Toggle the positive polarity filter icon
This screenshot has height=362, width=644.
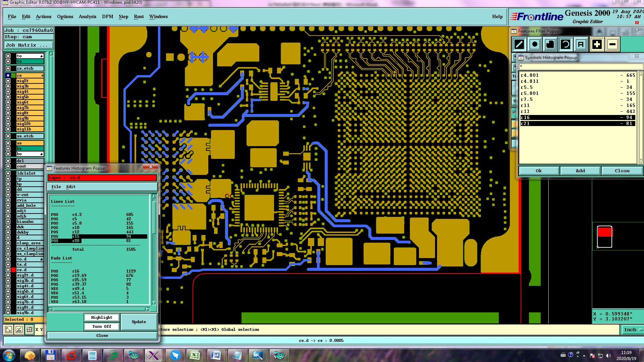(x=597, y=44)
